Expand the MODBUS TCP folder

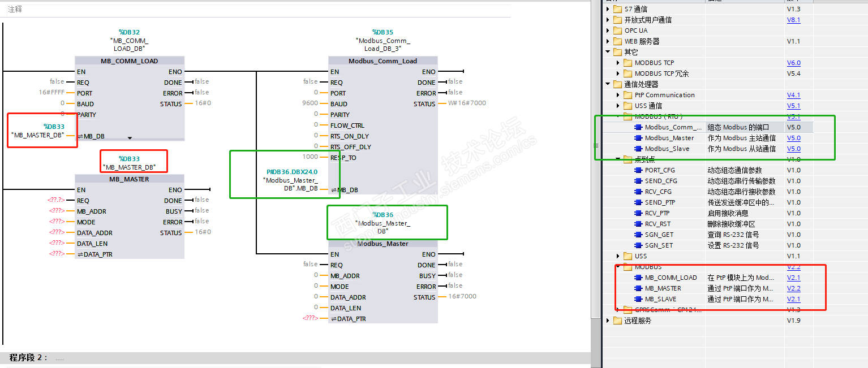point(618,63)
